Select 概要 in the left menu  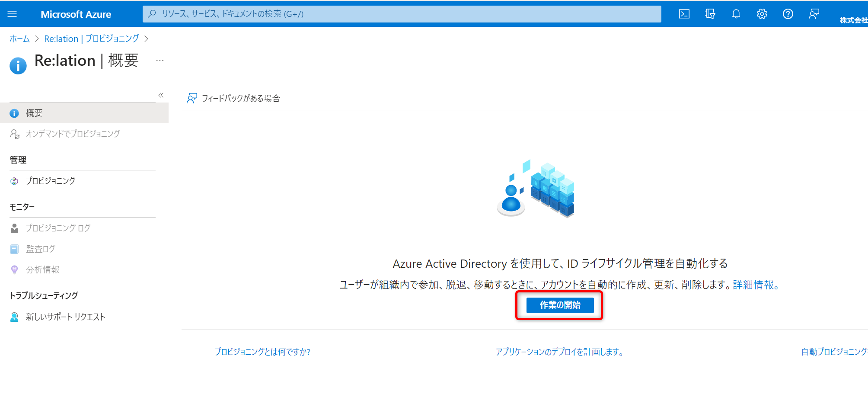coord(34,113)
